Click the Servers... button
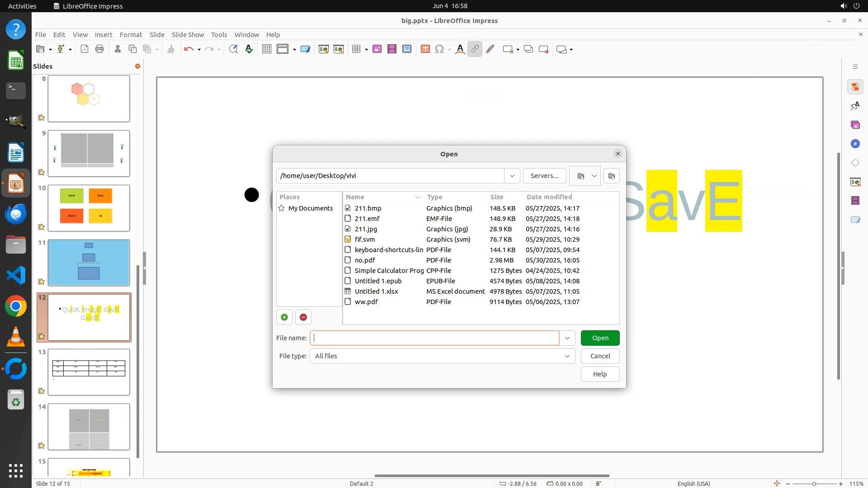Screen dimensions: 868x488 [x=544, y=176]
